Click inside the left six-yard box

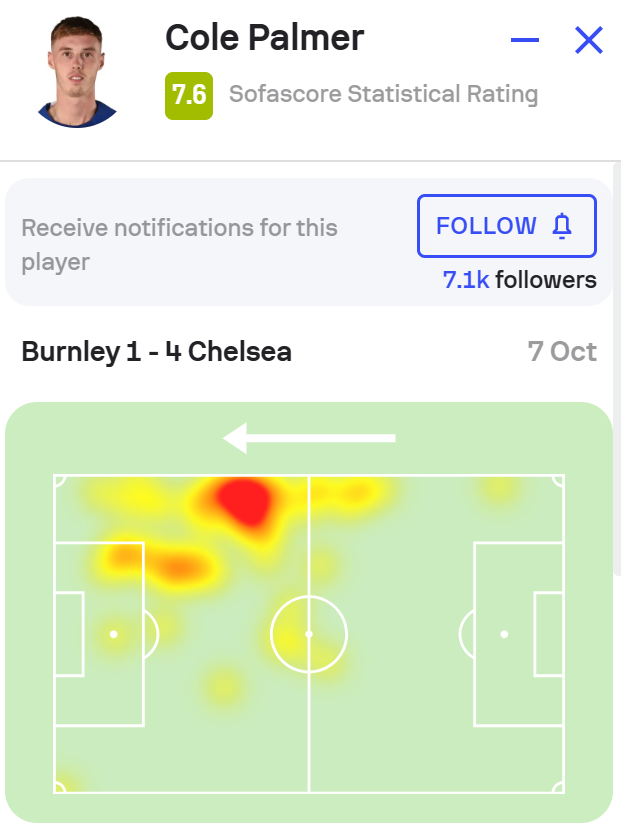click(x=69, y=634)
